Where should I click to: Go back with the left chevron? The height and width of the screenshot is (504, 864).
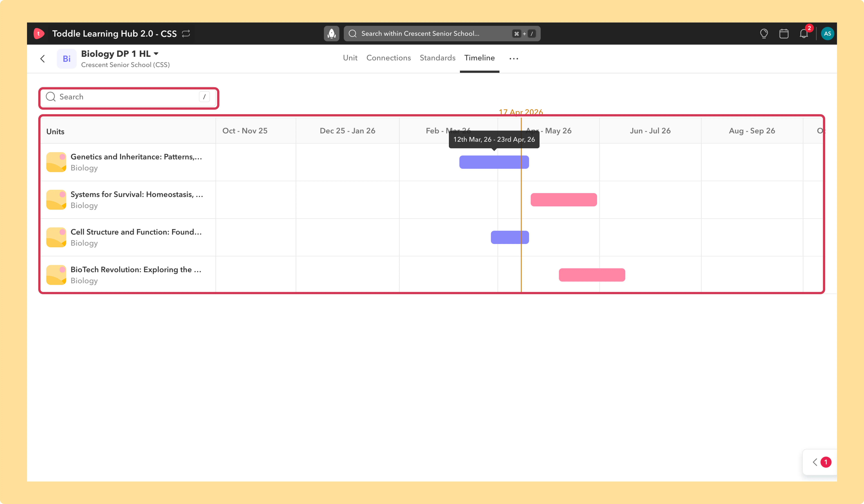42,59
